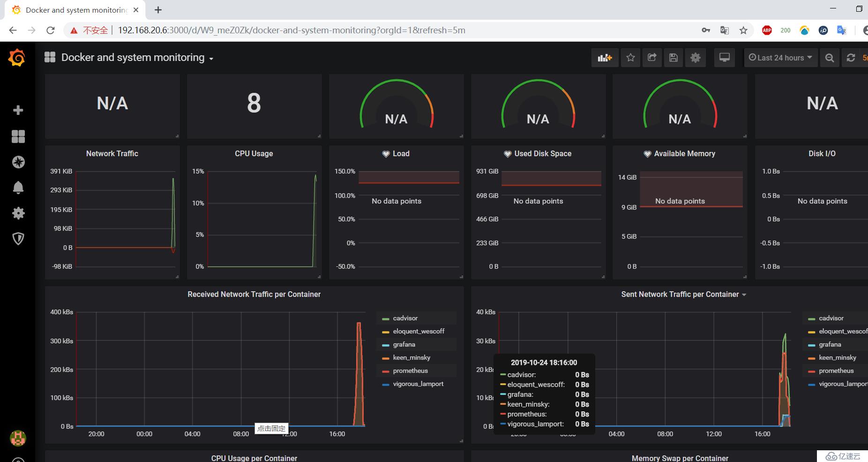Refresh the dashboard with refresh icon
Screen dimensions: 868x462
[x=851, y=58]
